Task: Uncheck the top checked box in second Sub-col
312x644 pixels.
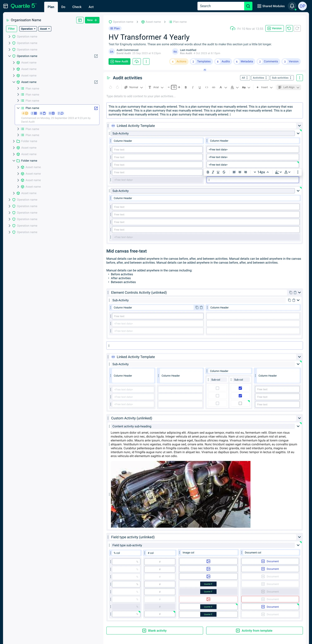Action: click(240, 388)
